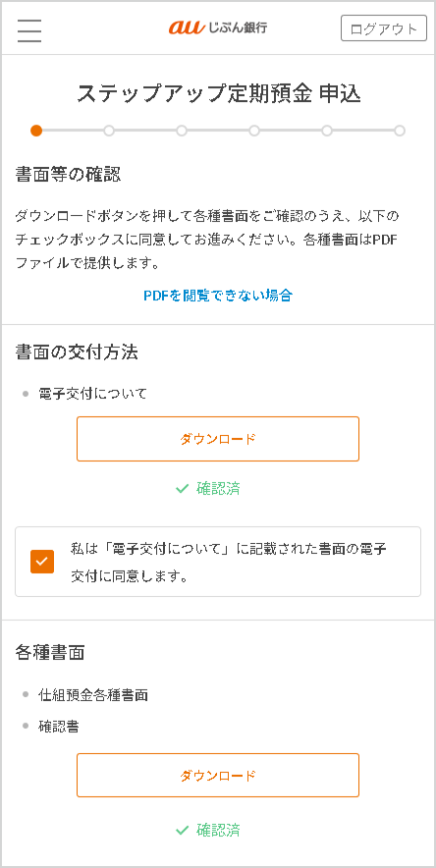Click the second progress step circle

point(109,131)
